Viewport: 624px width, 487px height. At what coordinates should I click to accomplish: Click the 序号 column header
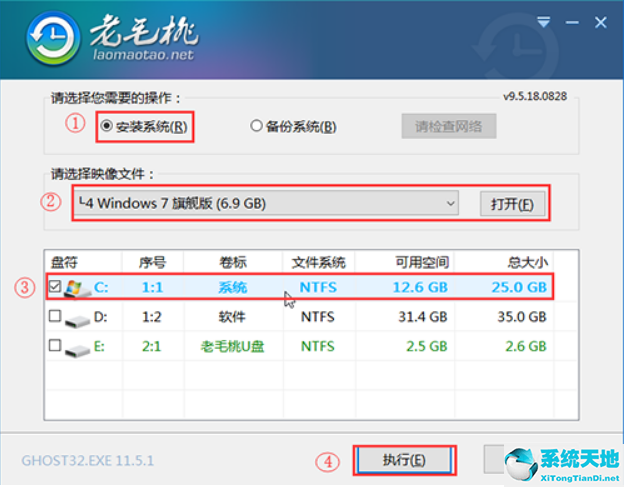tap(152, 262)
